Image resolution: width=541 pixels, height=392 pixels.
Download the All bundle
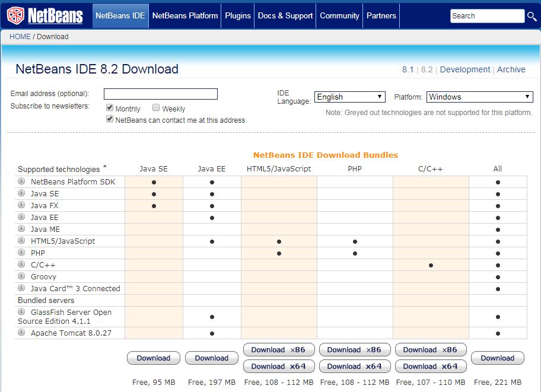[x=498, y=358]
